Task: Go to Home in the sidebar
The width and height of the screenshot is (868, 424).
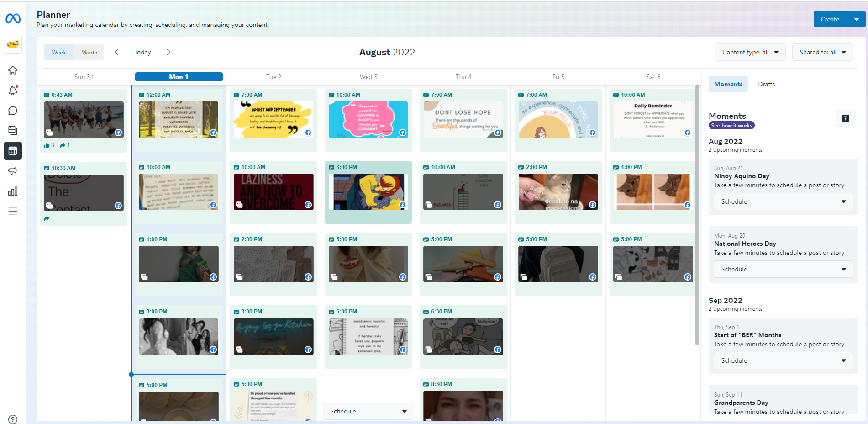Action: tap(13, 70)
